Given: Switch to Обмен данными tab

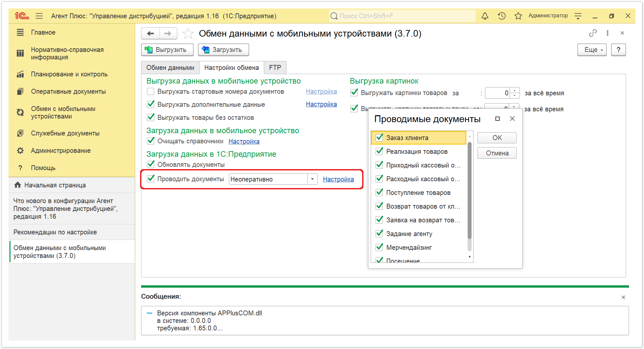Looking at the screenshot, I should pyautogui.click(x=170, y=68).
